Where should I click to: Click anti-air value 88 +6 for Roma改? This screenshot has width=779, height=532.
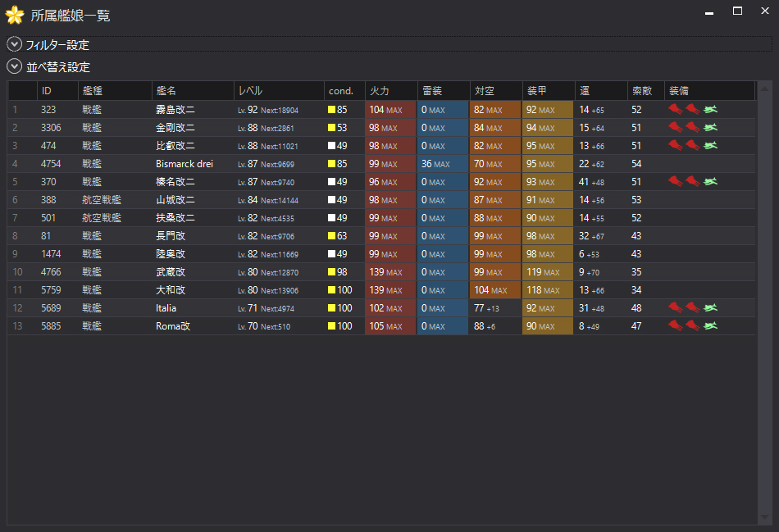[x=485, y=326]
